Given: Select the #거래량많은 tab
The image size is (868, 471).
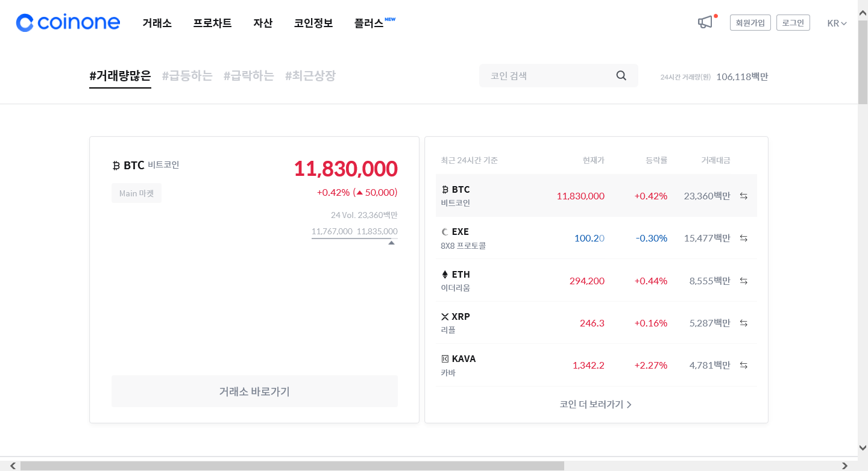Looking at the screenshot, I should tap(120, 76).
